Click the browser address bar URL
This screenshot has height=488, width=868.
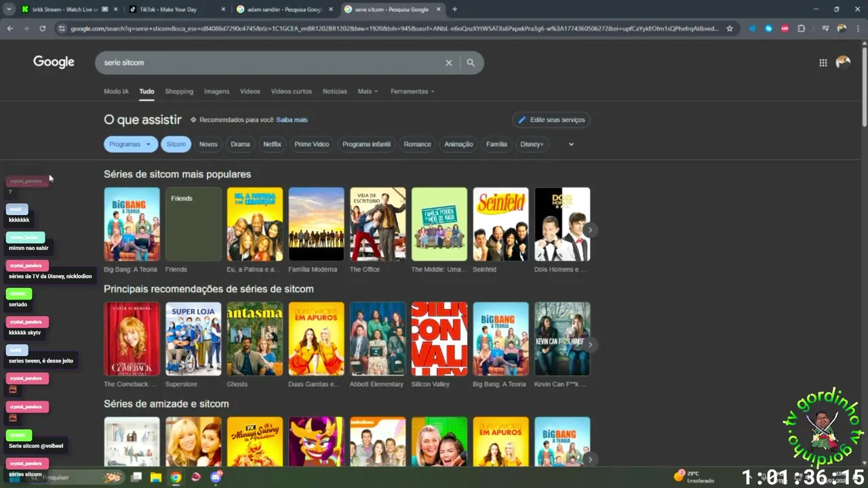(393, 28)
